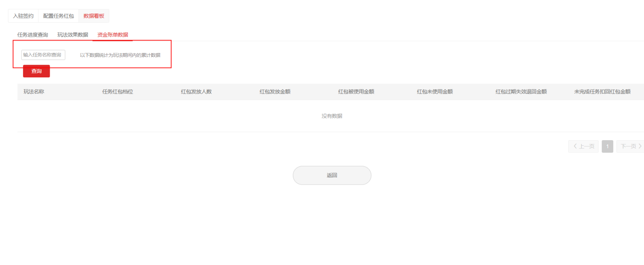
Task: Switch to 配置任务红包 tab
Action: (x=58, y=16)
